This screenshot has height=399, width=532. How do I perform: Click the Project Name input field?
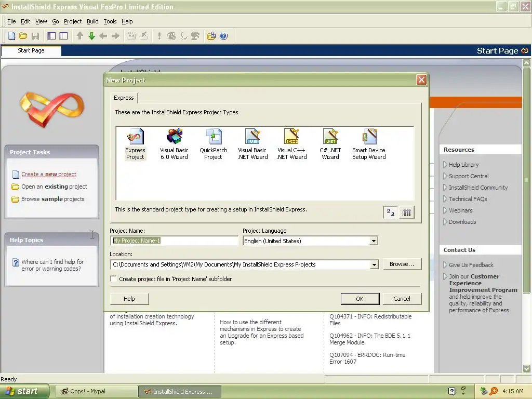click(x=174, y=241)
